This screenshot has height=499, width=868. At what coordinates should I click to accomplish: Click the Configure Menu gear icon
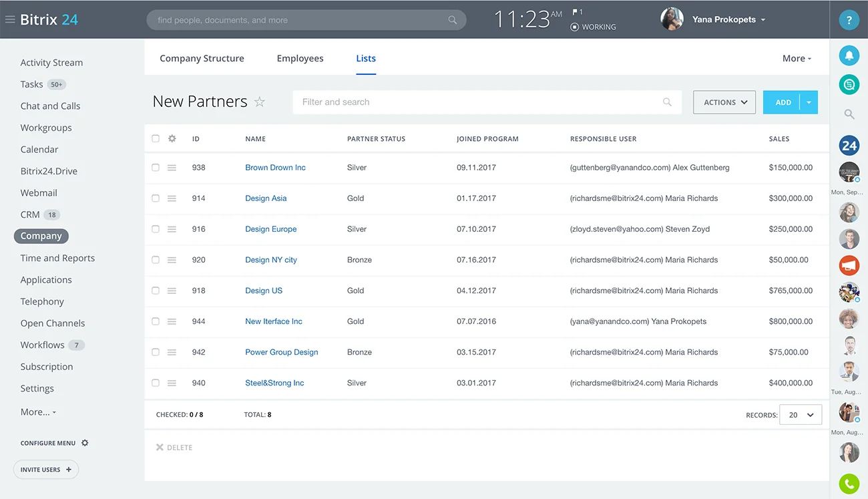click(x=85, y=443)
